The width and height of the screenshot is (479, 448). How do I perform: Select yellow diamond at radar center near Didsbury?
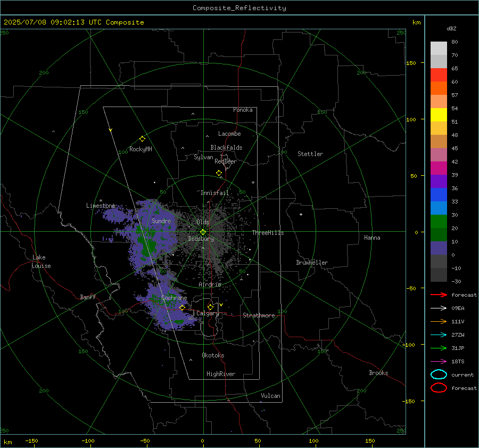(x=203, y=232)
